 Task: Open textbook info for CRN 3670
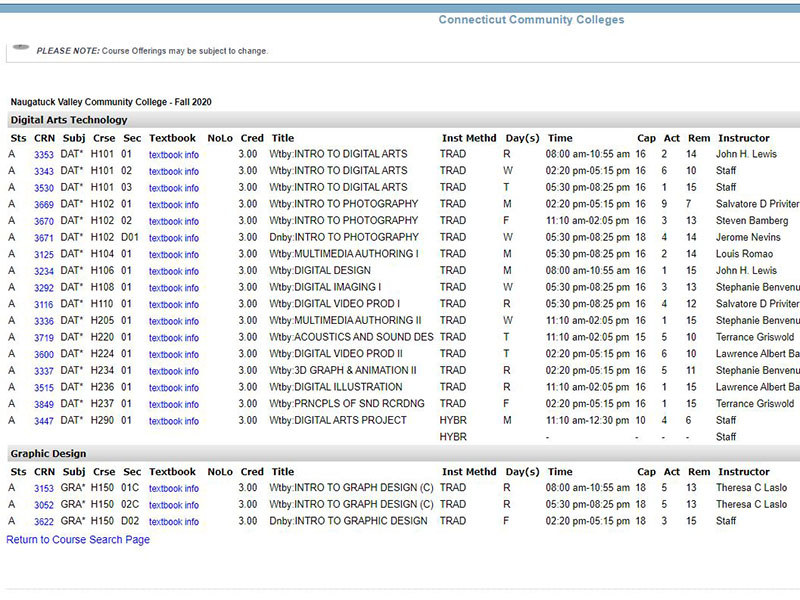(174, 221)
